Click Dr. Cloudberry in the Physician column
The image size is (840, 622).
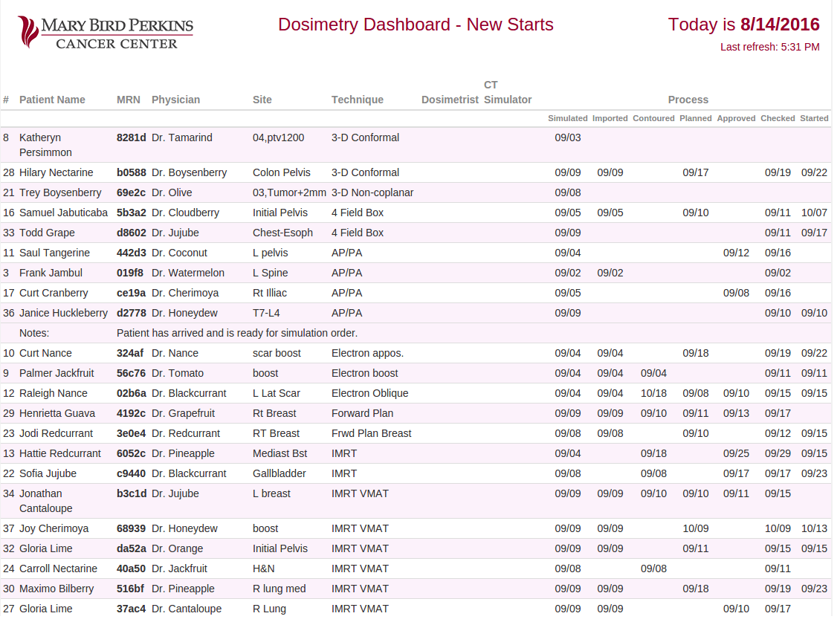(x=185, y=213)
